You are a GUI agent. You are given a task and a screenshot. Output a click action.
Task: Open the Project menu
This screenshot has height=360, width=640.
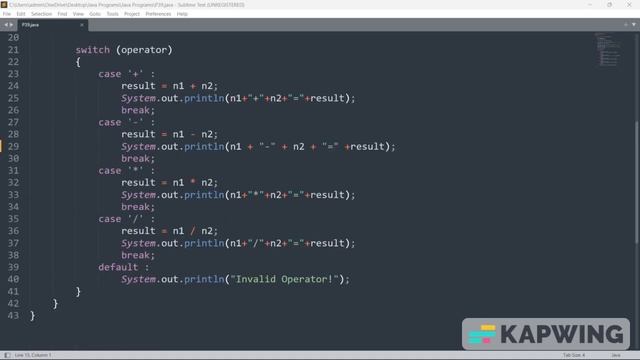(x=131, y=14)
